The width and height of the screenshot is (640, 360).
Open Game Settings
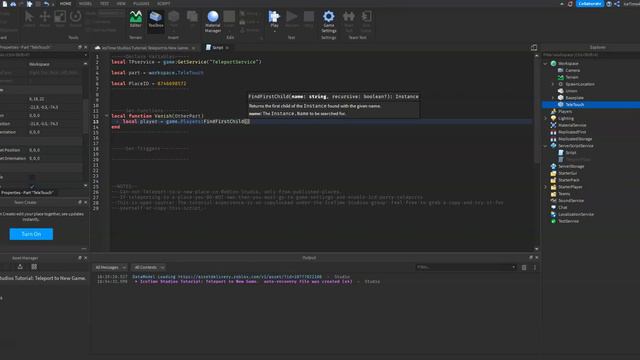point(329,21)
